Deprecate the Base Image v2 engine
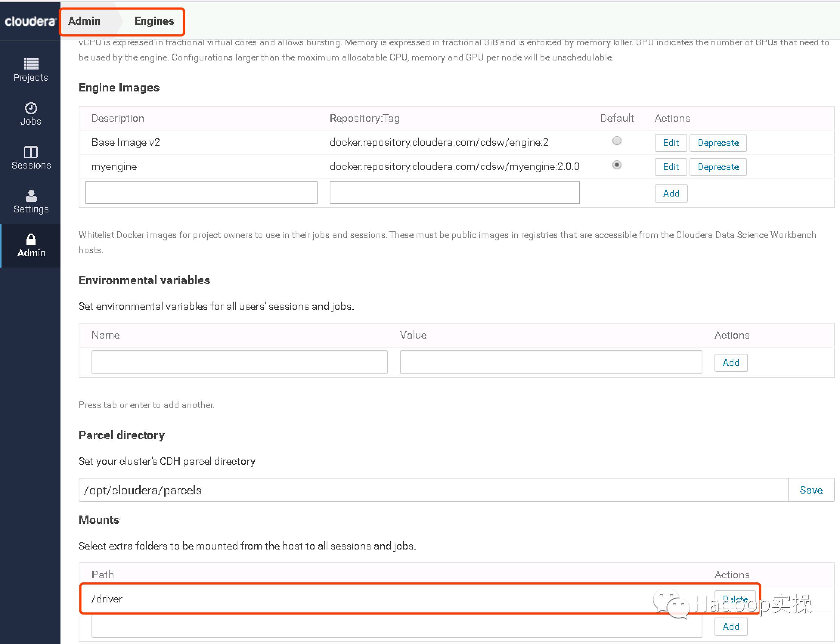 pyautogui.click(x=718, y=142)
